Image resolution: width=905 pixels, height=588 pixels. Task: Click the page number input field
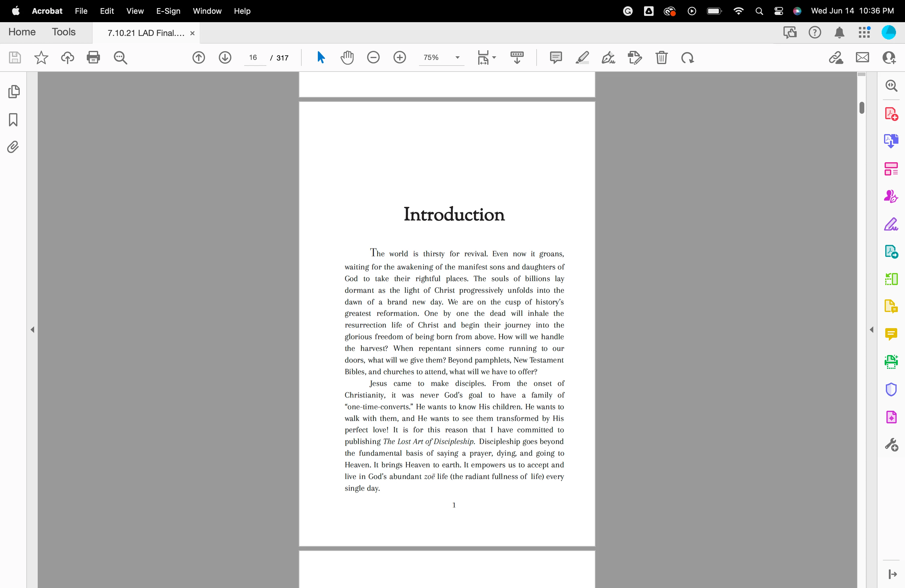coord(253,58)
